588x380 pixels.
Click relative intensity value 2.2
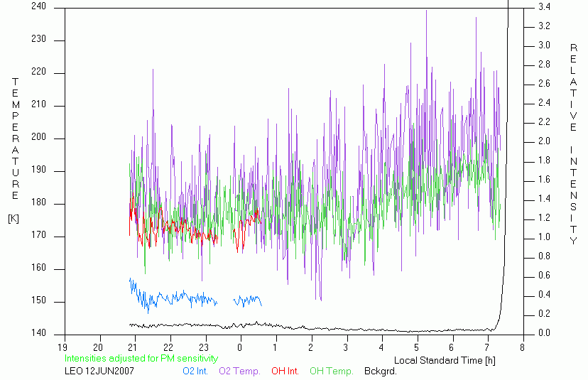pos(544,122)
